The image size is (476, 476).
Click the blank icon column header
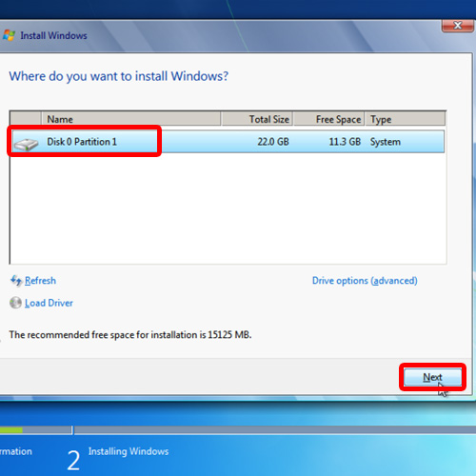coord(26,119)
